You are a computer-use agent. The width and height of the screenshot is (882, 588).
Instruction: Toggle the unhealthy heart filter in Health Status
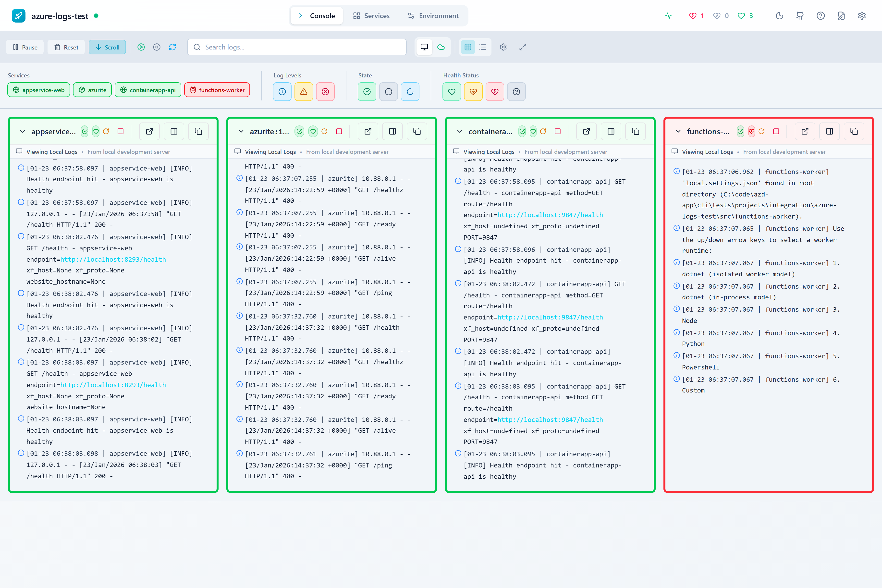click(495, 91)
